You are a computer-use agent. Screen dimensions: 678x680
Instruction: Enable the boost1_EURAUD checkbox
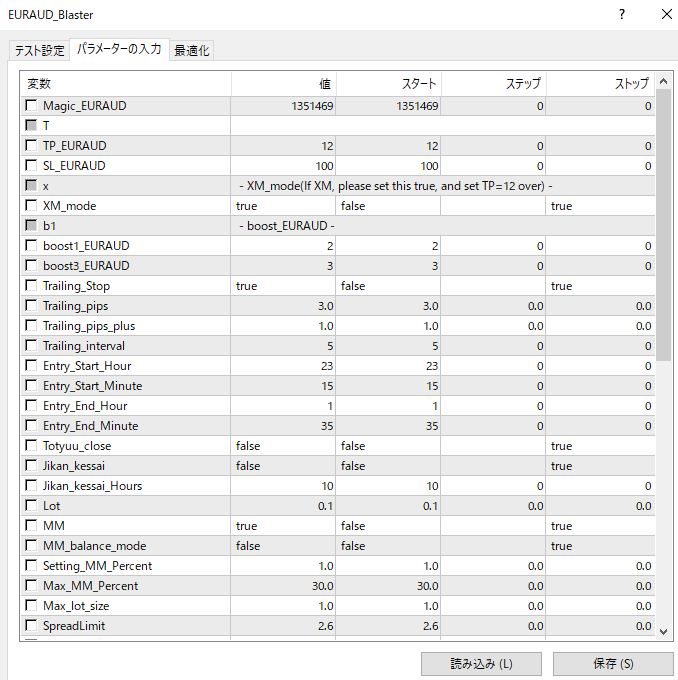[x=31, y=245]
